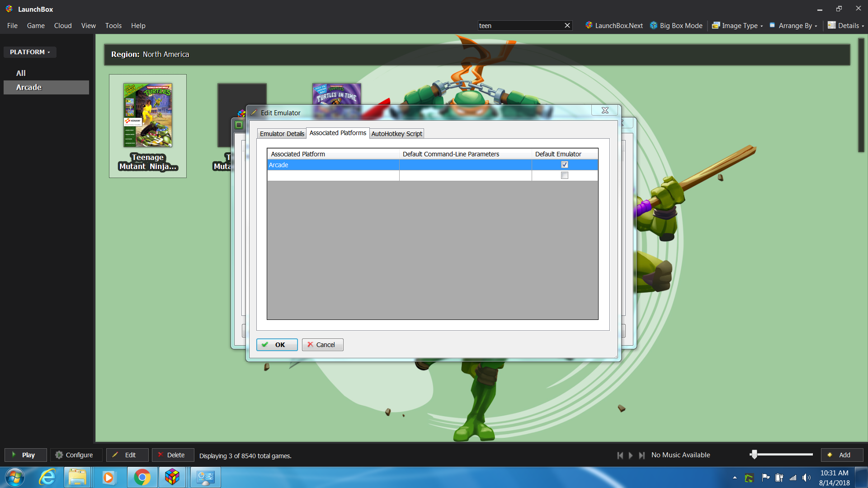Uncheck Default Emulator for the Arcade row
The height and width of the screenshot is (488, 868).
pos(565,164)
